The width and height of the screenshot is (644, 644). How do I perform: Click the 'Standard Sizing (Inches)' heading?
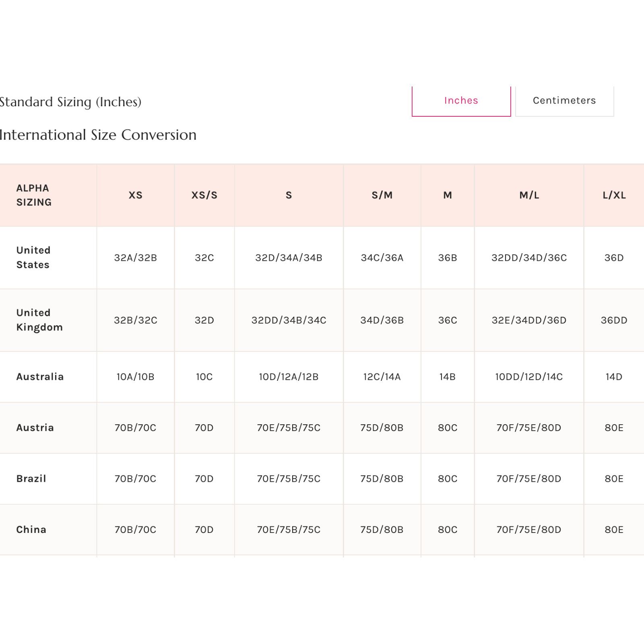coord(70,102)
